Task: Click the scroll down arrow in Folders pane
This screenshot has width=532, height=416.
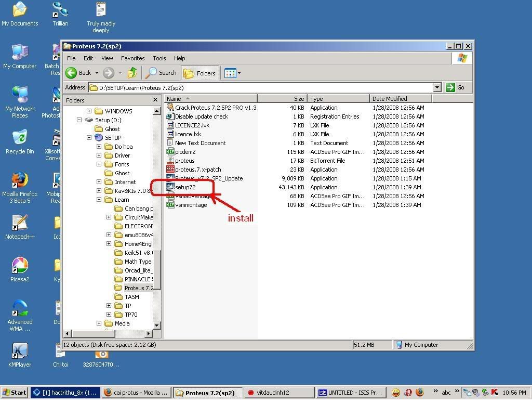Action: click(156, 325)
